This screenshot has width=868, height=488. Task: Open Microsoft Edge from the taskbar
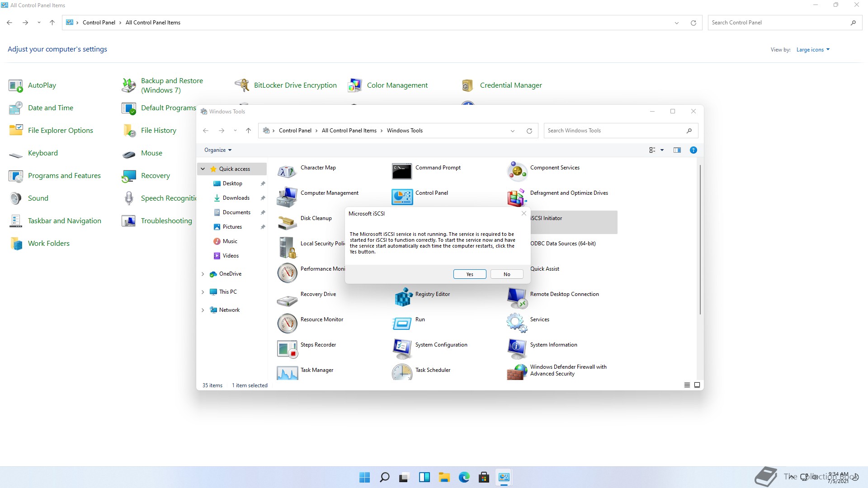pyautogui.click(x=464, y=477)
